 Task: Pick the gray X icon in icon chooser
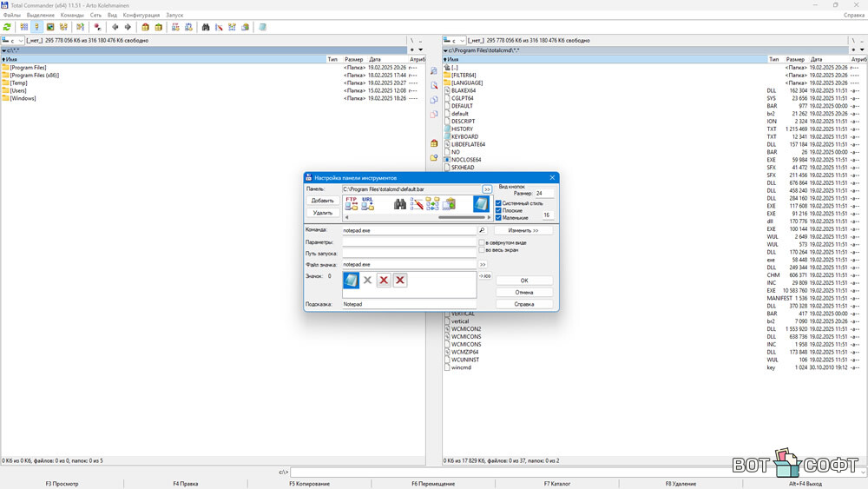coord(367,281)
